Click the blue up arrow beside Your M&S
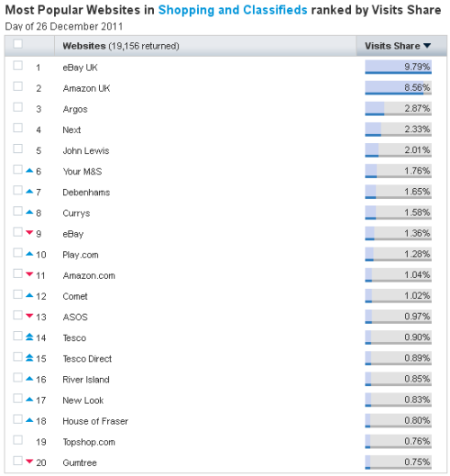This screenshot has height=476, width=450. 30,171
